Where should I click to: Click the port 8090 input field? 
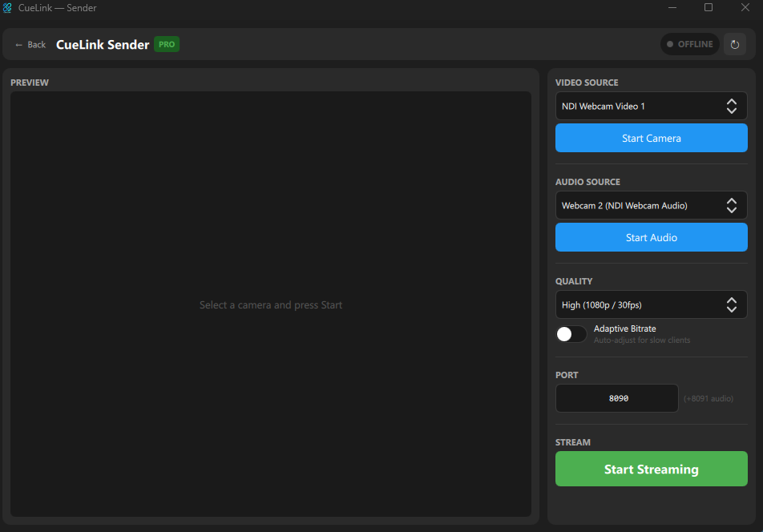(x=616, y=397)
